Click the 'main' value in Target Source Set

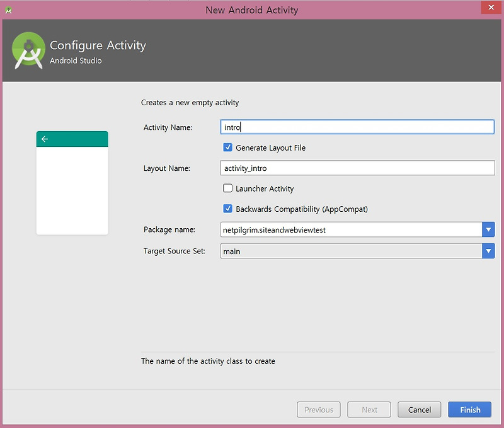232,252
